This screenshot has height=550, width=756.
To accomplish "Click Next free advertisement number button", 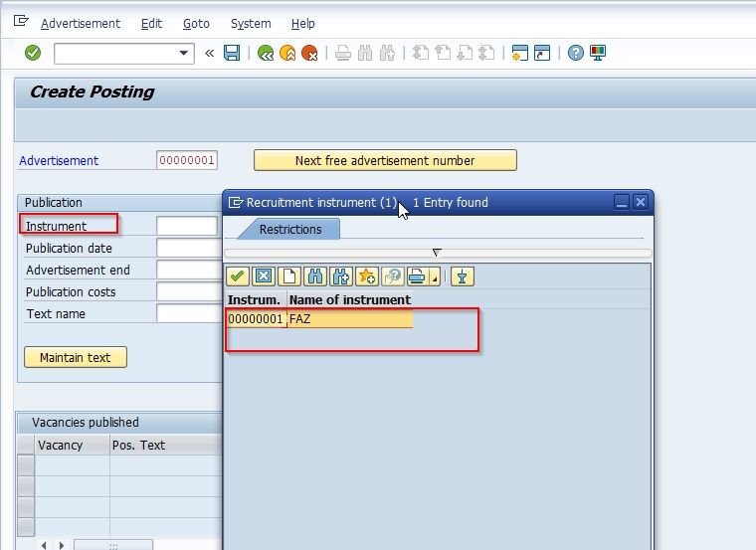I will [385, 160].
